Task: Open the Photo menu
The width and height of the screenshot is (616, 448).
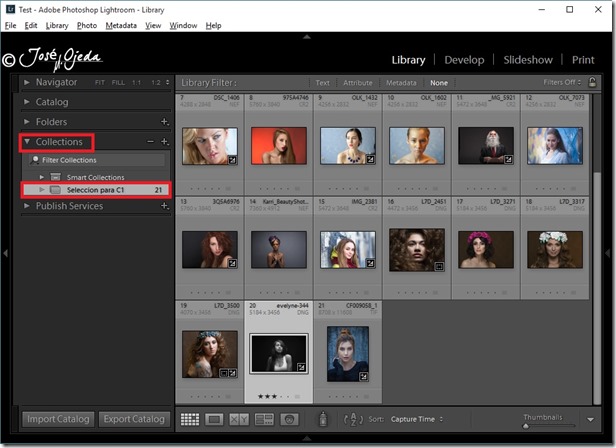Action: pyautogui.click(x=87, y=26)
